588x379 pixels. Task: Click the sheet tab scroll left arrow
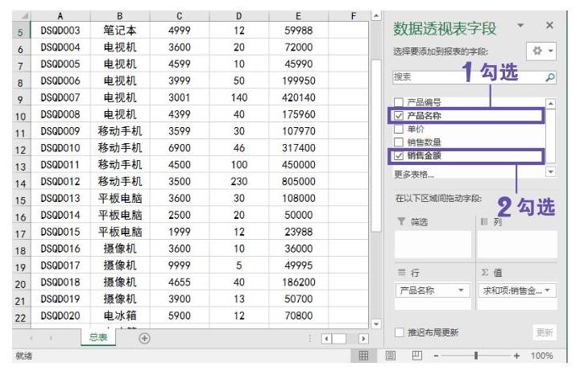tap(31, 338)
